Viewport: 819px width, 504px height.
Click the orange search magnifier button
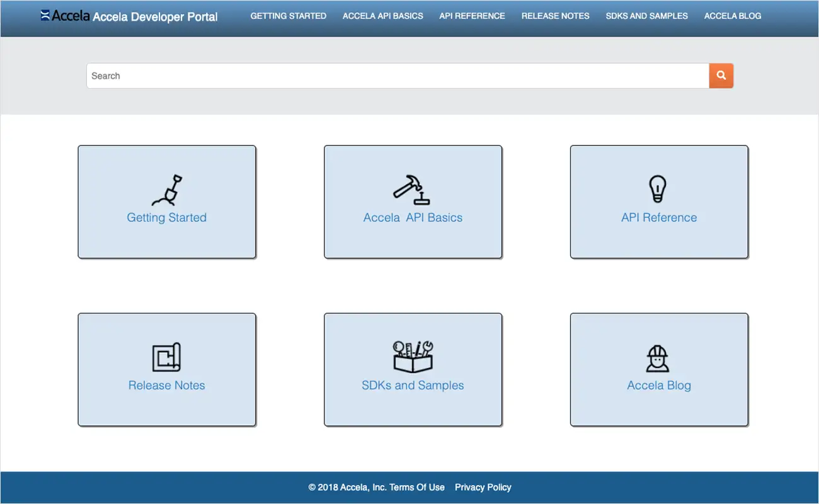point(721,76)
